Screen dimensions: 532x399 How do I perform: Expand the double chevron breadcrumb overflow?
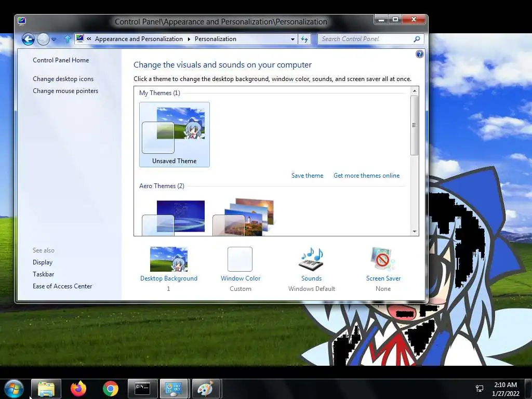coord(89,39)
